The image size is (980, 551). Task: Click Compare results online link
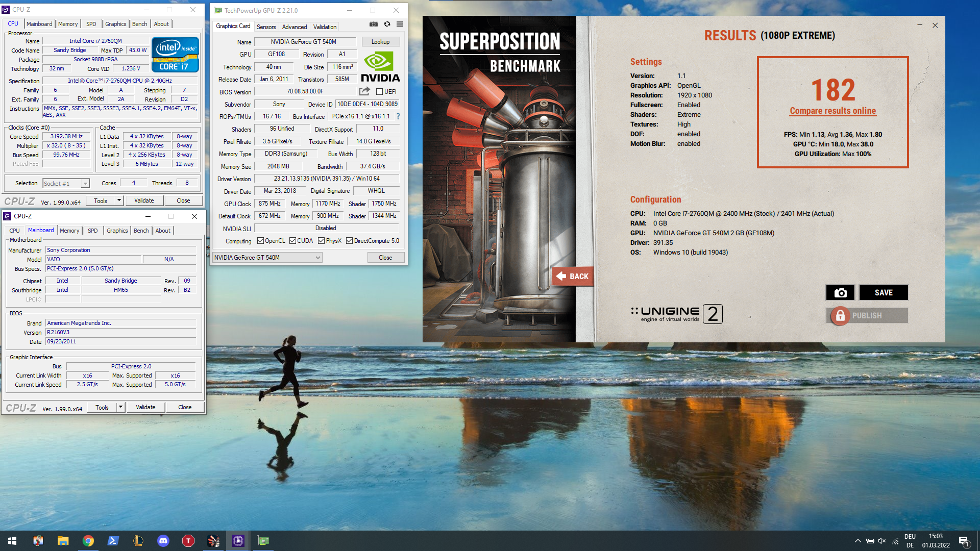click(x=833, y=111)
